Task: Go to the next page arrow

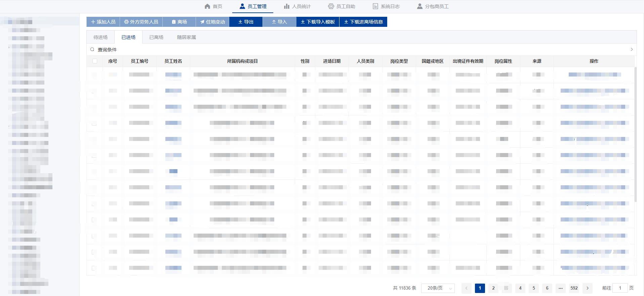Action: [588, 288]
